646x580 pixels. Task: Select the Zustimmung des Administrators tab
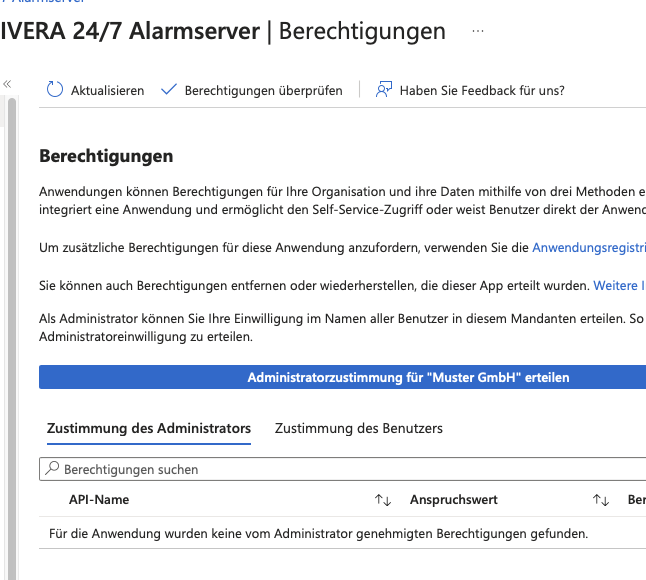[x=149, y=428]
